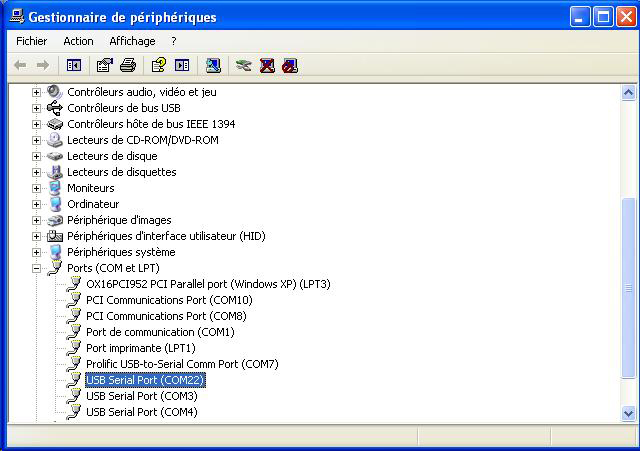The width and height of the screenshot is (640, 451).
Task: Expand Lecteurs de CD-ROM/DVD-ROM node
Action: coord(36,140)
